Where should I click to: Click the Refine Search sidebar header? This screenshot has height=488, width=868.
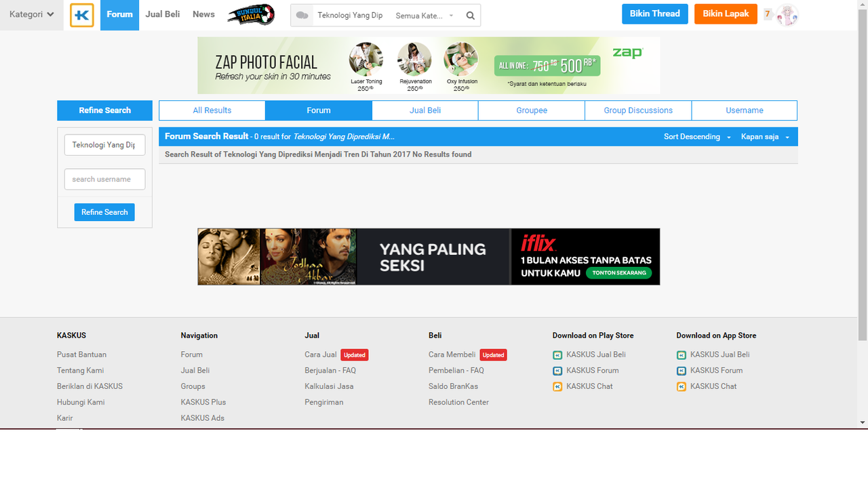104,110
